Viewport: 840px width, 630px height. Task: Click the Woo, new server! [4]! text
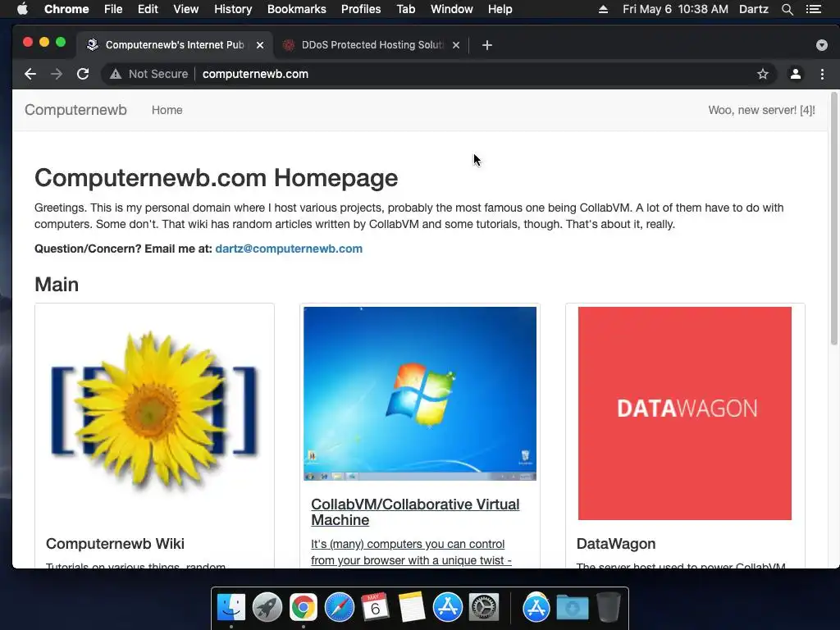click(761, 110)
